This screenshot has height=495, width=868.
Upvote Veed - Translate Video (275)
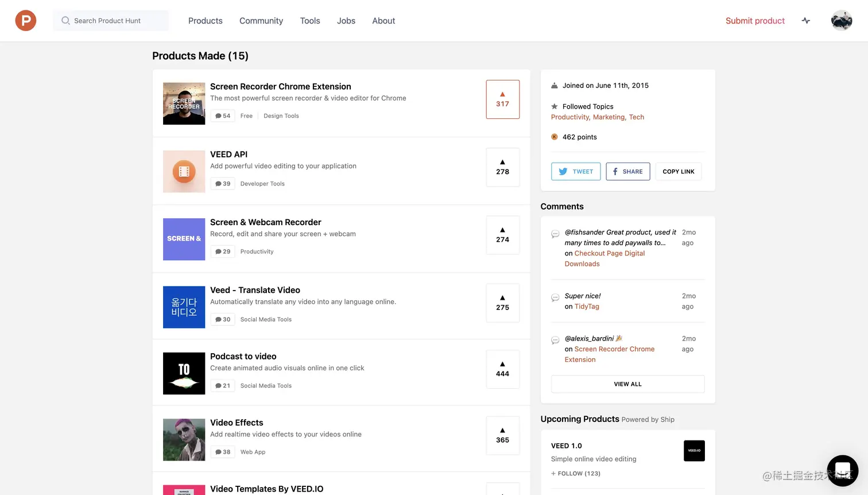pos(503,303)
